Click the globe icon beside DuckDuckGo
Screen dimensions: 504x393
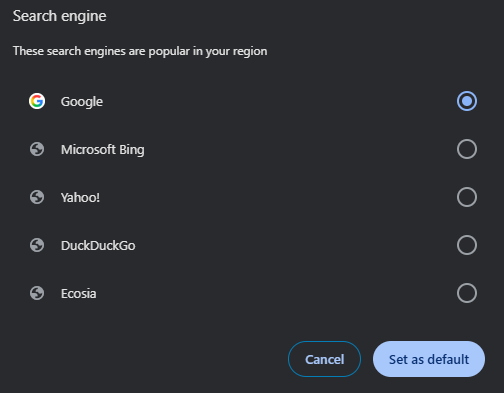coord(37,245)
